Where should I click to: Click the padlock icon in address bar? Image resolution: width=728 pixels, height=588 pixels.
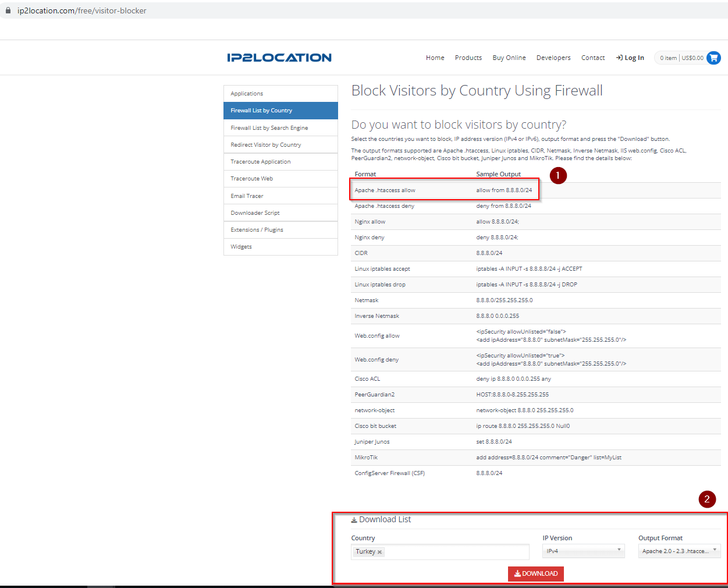8,10
